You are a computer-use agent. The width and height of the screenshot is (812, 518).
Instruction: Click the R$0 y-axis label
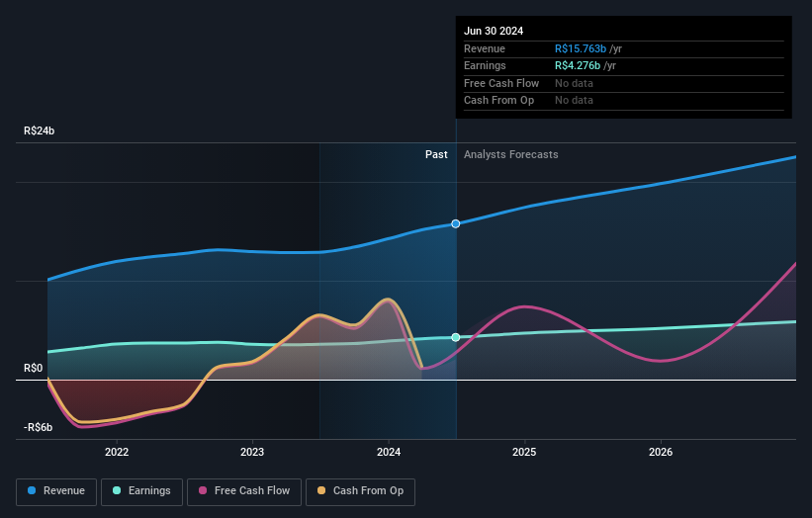point(34,368)
